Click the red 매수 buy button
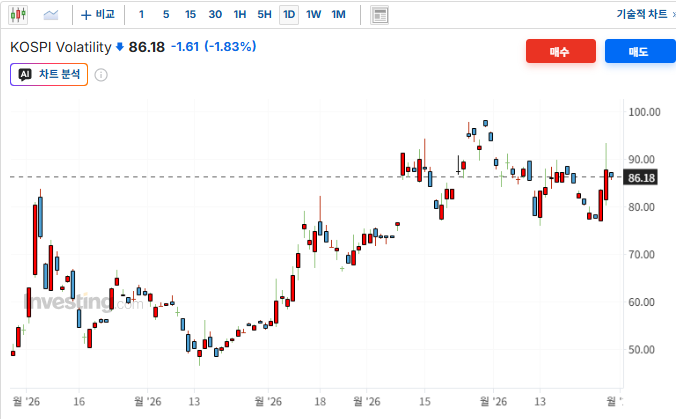The image size is (676, 419). click(x=560, y=51)
